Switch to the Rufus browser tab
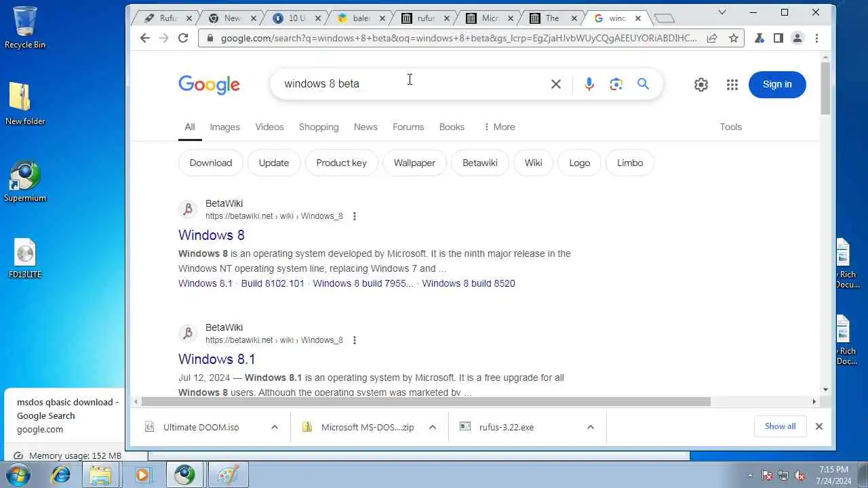The image size is (868, 488). [166, 18]
